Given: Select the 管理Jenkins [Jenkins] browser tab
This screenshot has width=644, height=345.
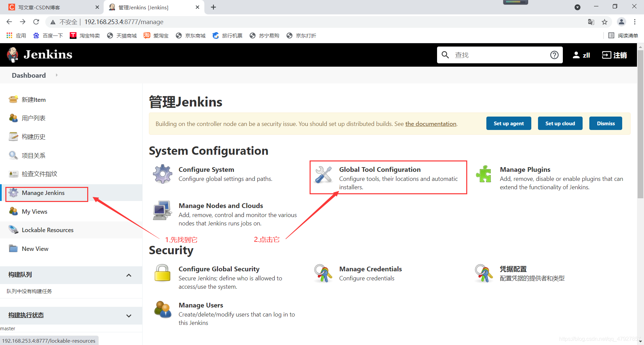Looking at the screenshot, I should [154, 7].
